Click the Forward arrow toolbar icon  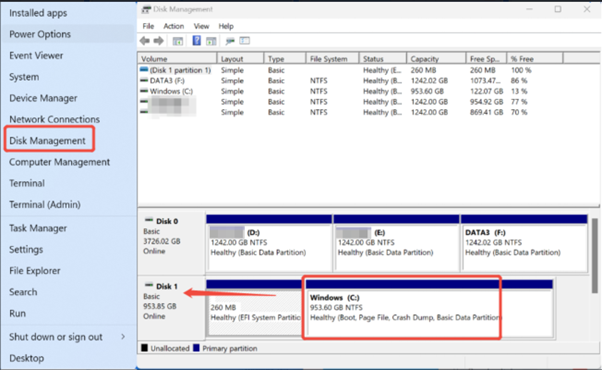pos(159,41)
